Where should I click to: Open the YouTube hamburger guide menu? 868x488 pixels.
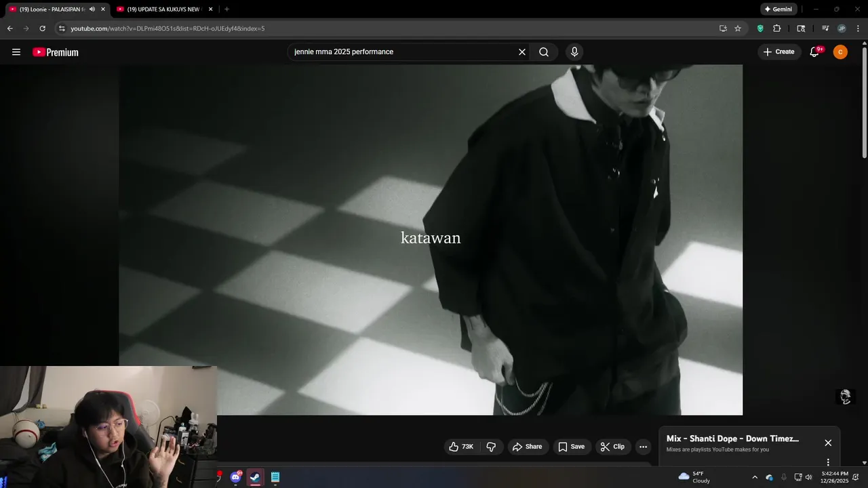click(x=16, y=52)
